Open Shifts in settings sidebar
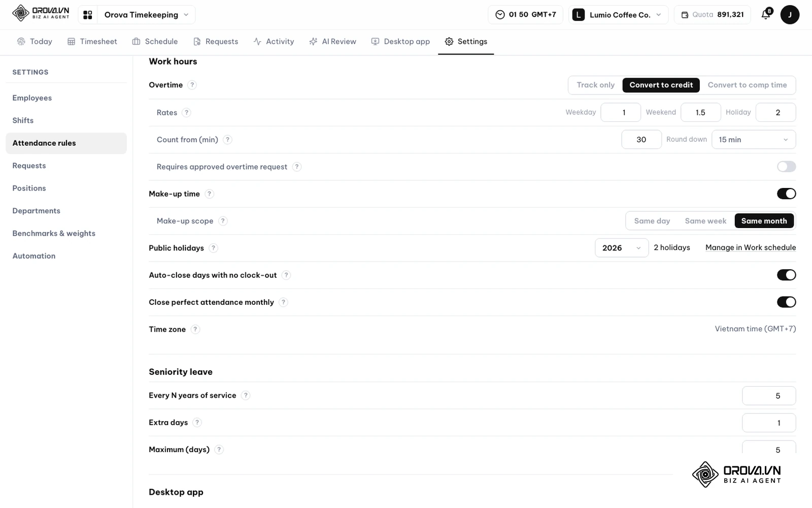Image resolution: width=812 pixels, height=508 pixels. pyautogui.click(x=66, y=120)
